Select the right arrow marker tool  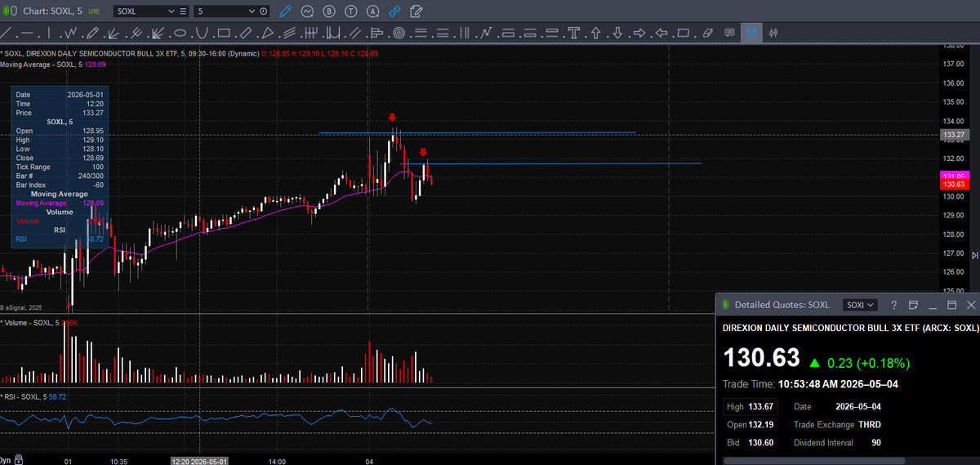pos(639,34)
